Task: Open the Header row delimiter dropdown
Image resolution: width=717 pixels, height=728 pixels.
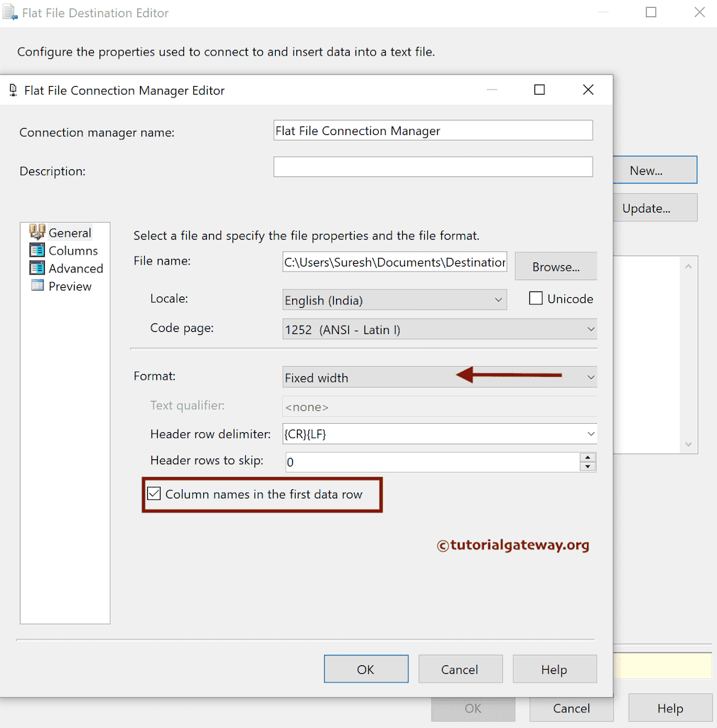Action: tap(591, 434)
